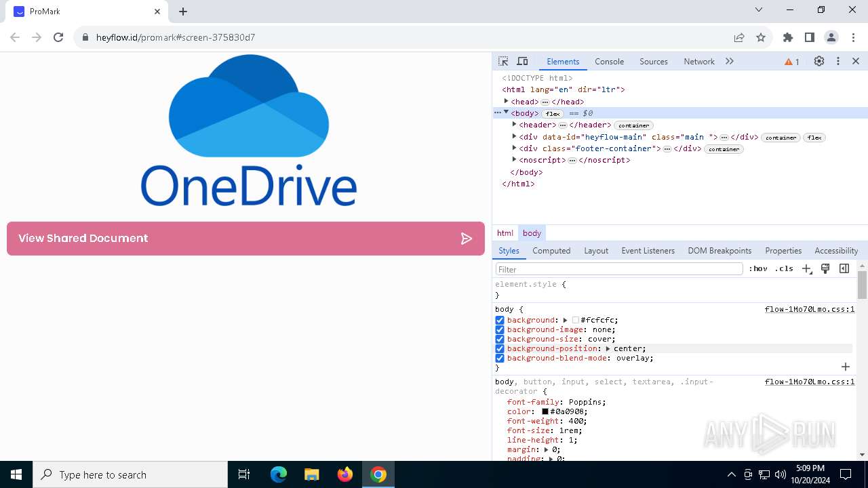Disable the background property checkbox

[x=500, y=320]
